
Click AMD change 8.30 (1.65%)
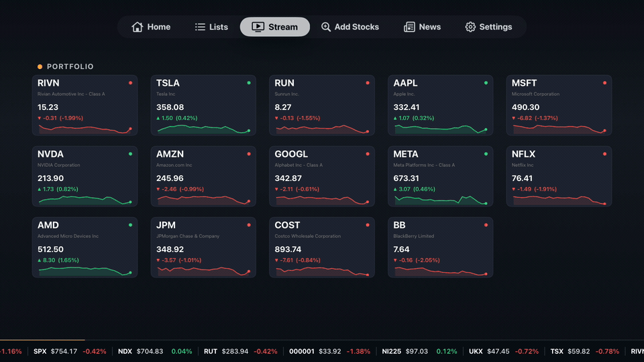coord(58,260)
